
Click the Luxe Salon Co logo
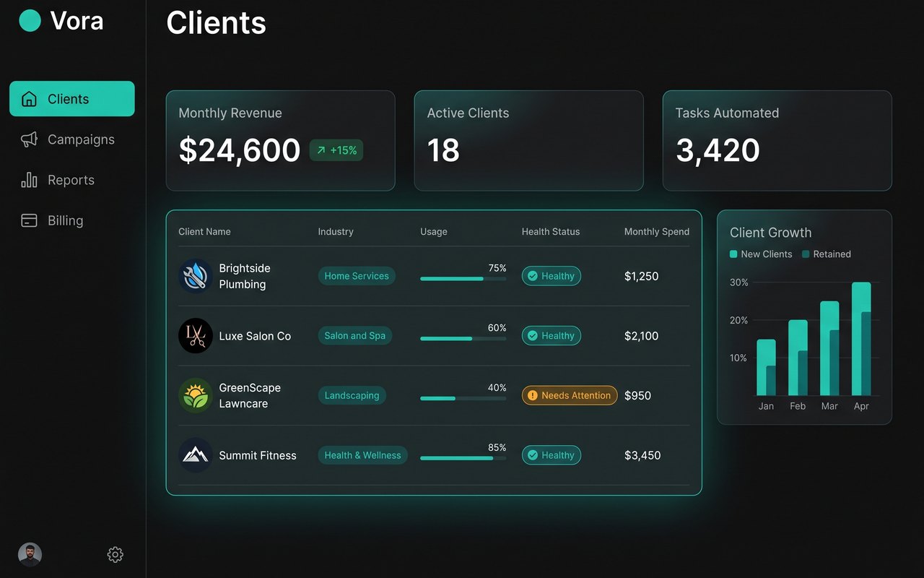click(x=195, y=335)
